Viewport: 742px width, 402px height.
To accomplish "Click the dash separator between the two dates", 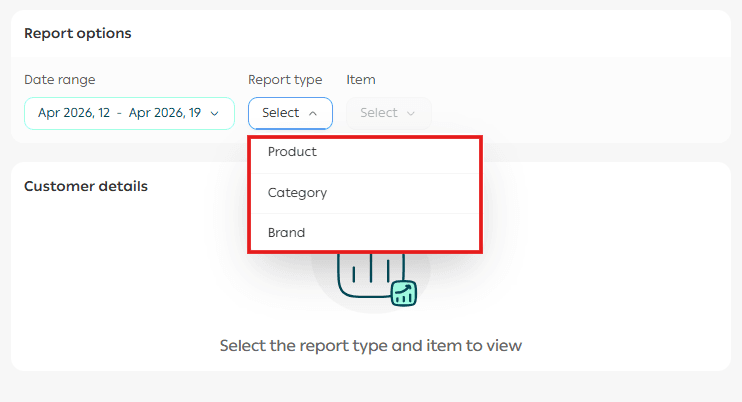I will pyautogui.click(x=119, y=113).
